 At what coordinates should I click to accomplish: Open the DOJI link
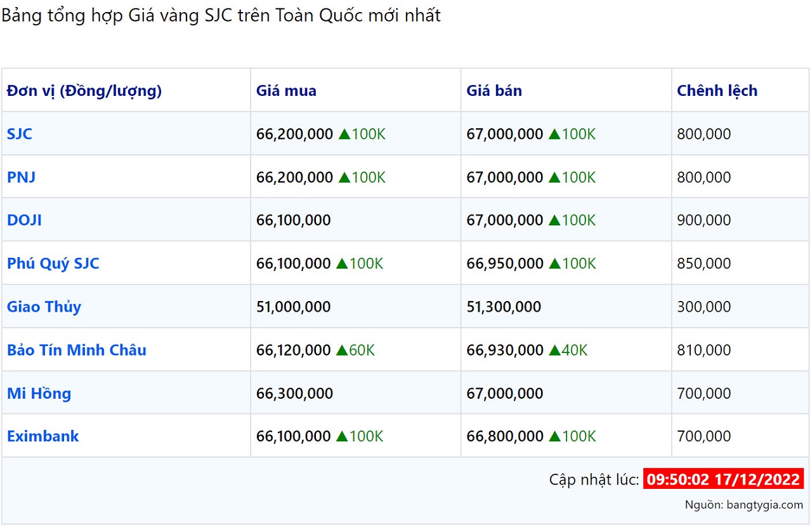24,220
